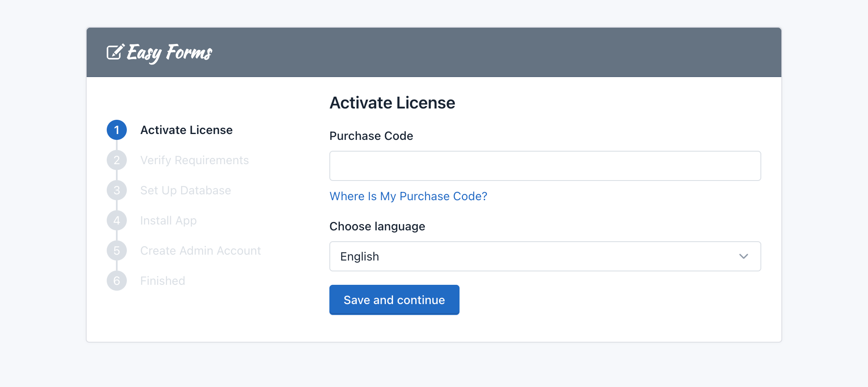
Task: Open Where Is My Purchase Code link
Action: tap(408, 196)
